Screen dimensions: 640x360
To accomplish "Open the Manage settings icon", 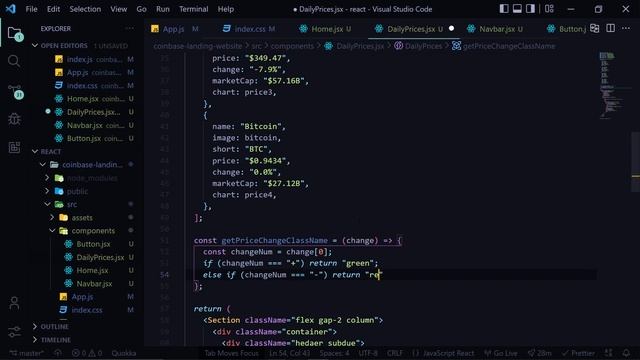I will coord(14,331).
